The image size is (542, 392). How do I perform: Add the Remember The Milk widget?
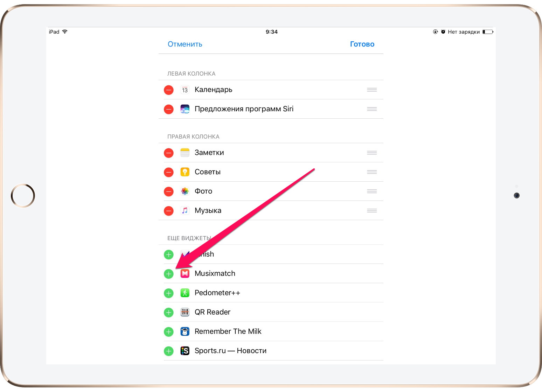[169, 331]
